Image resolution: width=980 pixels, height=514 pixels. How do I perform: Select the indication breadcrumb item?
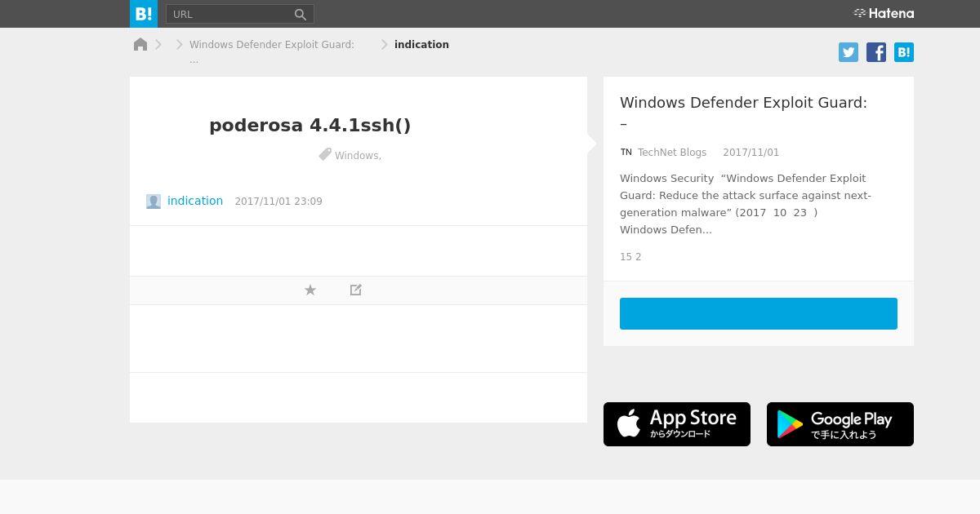tap(421, 45)
